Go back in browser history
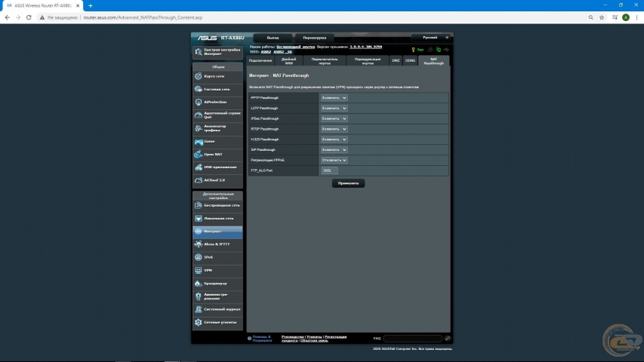The image size is (644, 362). click(8, 17)
